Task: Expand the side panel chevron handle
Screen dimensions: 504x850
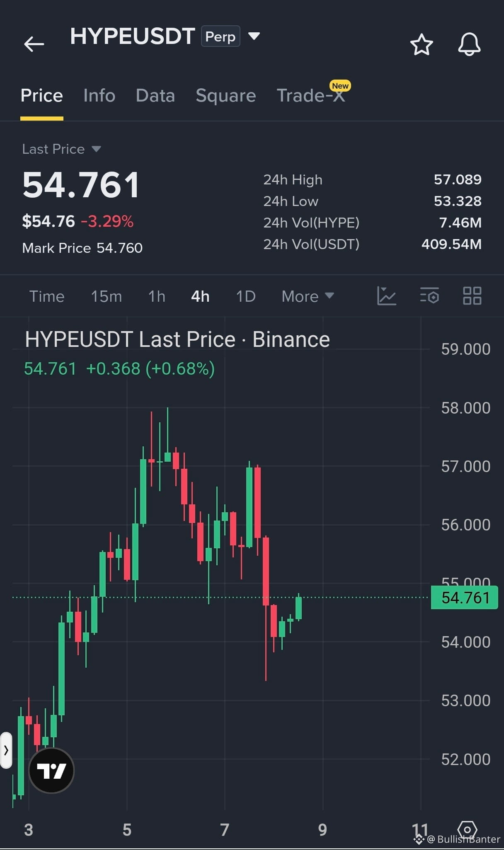Action: [6, 750]
